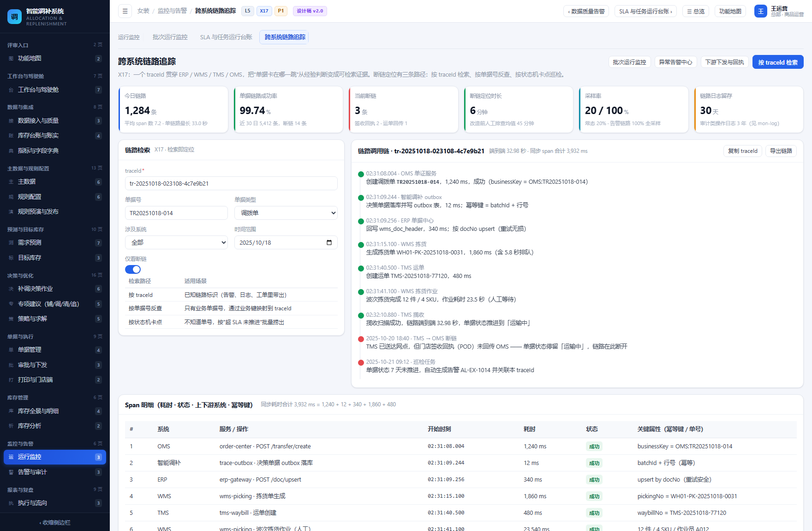Viewport: 812px width, 531px height.
Task: Click the 按 traceId 检索 button
Action: 778,62
